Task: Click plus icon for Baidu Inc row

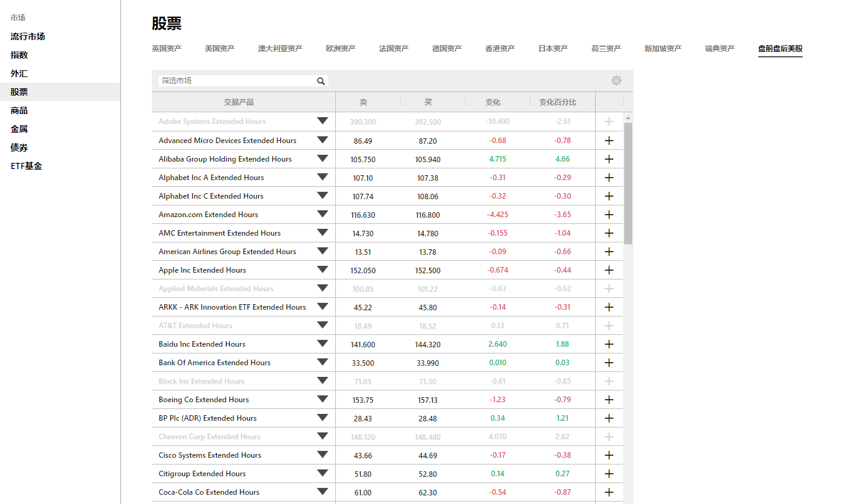Action: pos(609,344)
